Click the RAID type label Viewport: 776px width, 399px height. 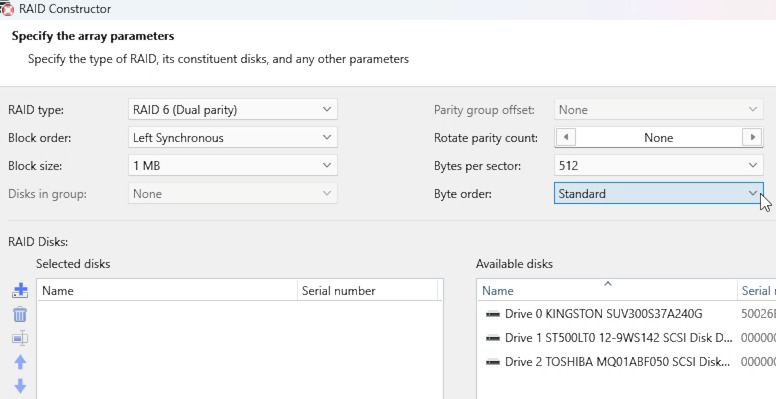36,110
